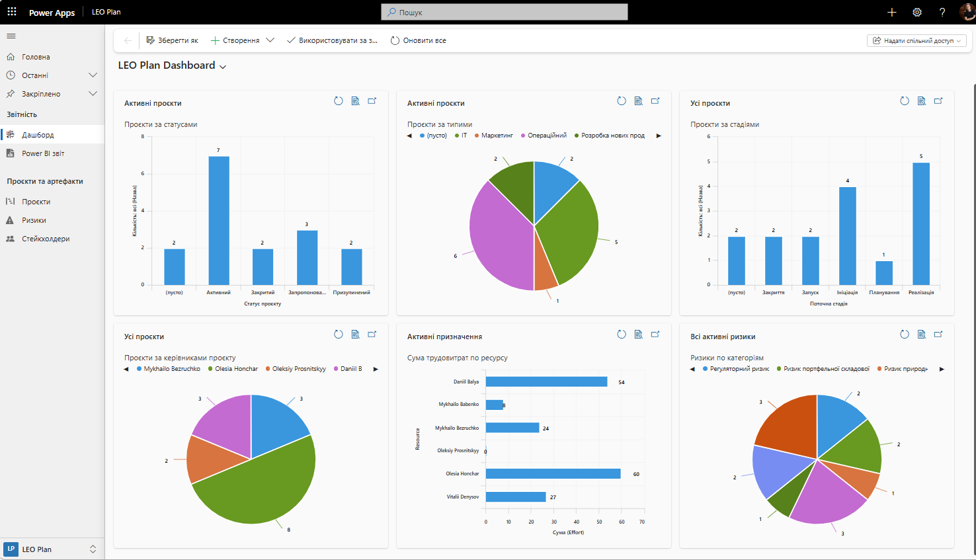Expand the Останні section
This screenshot has width=976, height=560.
point(93,75)
